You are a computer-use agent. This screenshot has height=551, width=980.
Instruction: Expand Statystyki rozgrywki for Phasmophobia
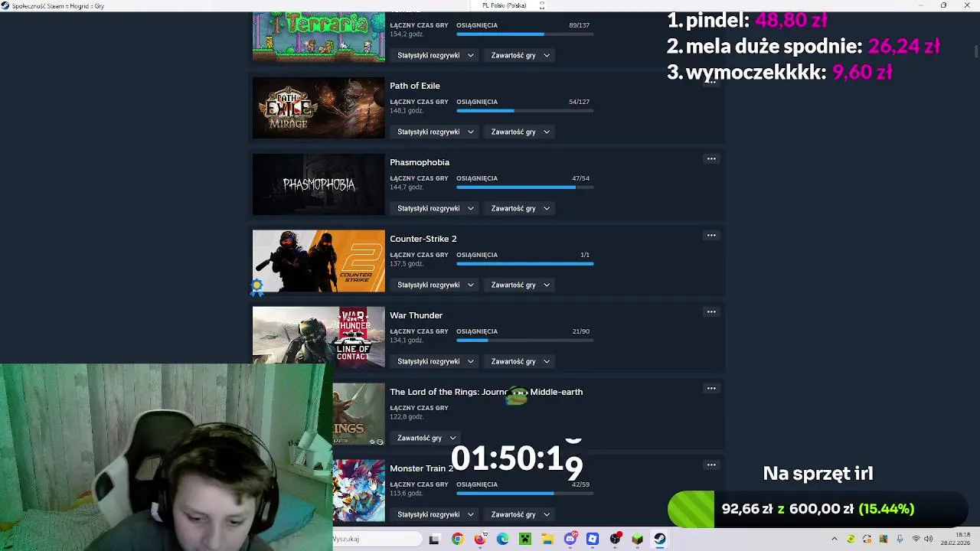[x=436, y=208]
